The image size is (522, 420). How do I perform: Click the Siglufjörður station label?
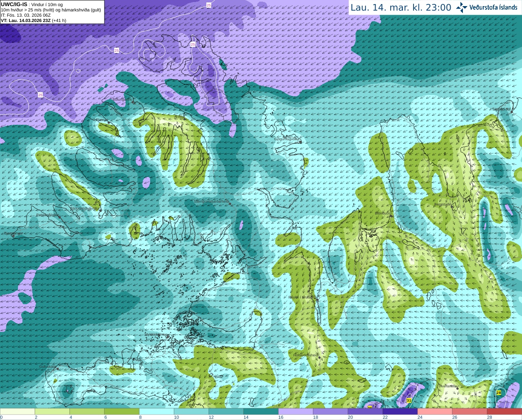[x=502, y=109]
